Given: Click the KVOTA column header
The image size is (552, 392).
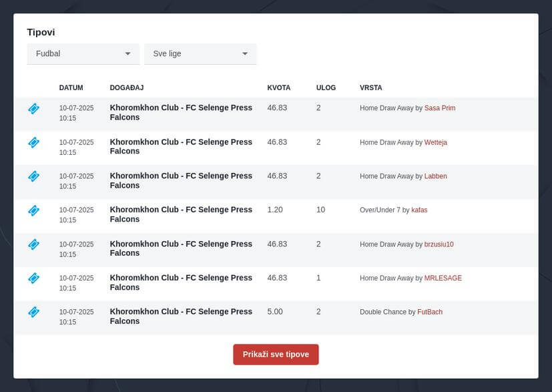Looking at the screenshot, I should click(x=279, y=87).
